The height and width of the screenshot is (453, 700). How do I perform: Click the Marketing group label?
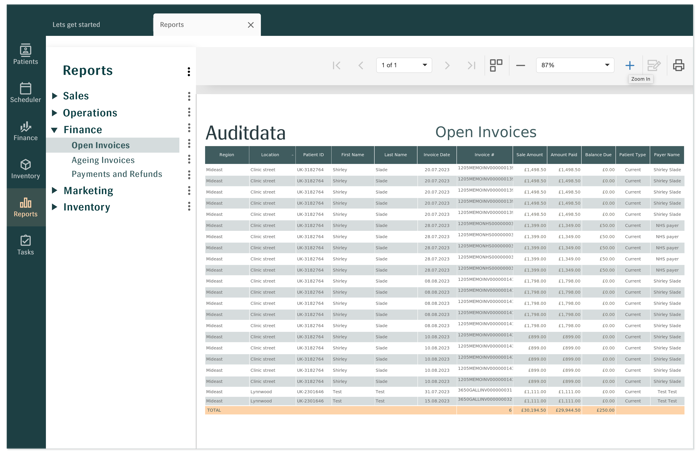88,191
